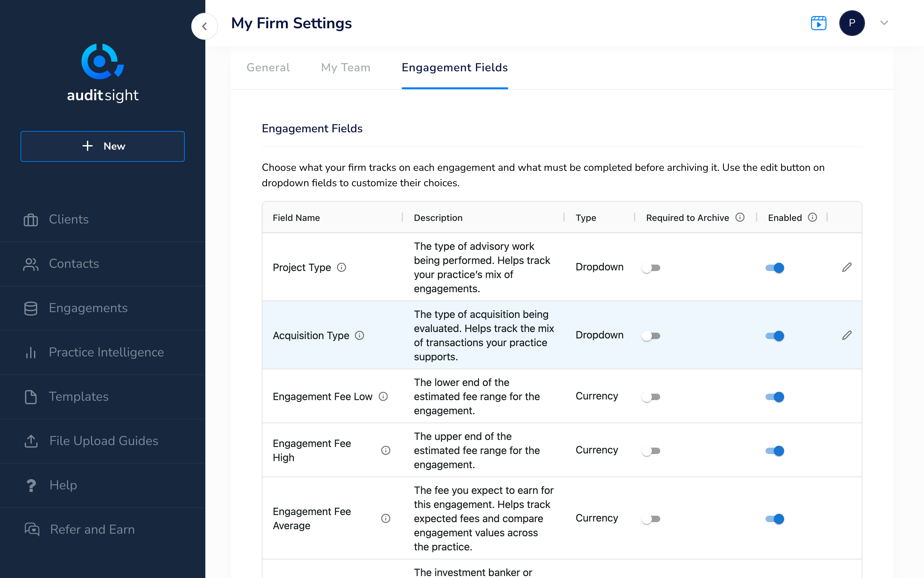Image resolution: width=924 pixels, height=578 pixels.
Task: Show info for Required to Archive column
Action: 740,217
